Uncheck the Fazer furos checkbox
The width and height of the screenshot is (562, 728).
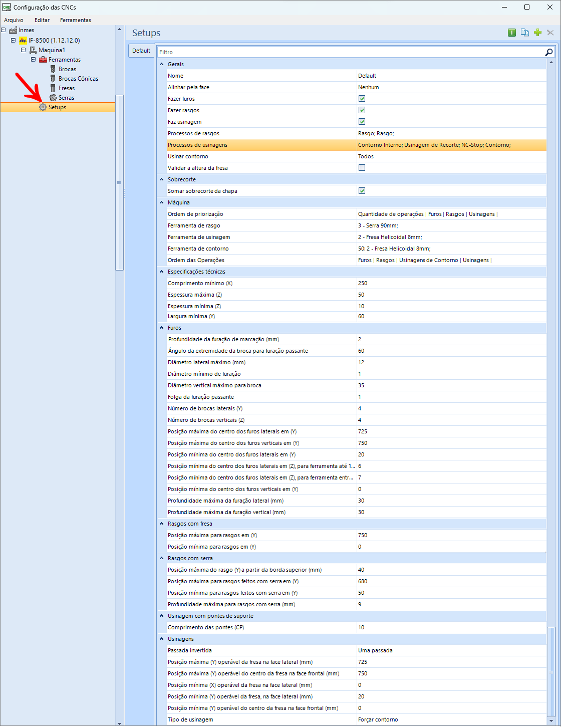(362, 99)
